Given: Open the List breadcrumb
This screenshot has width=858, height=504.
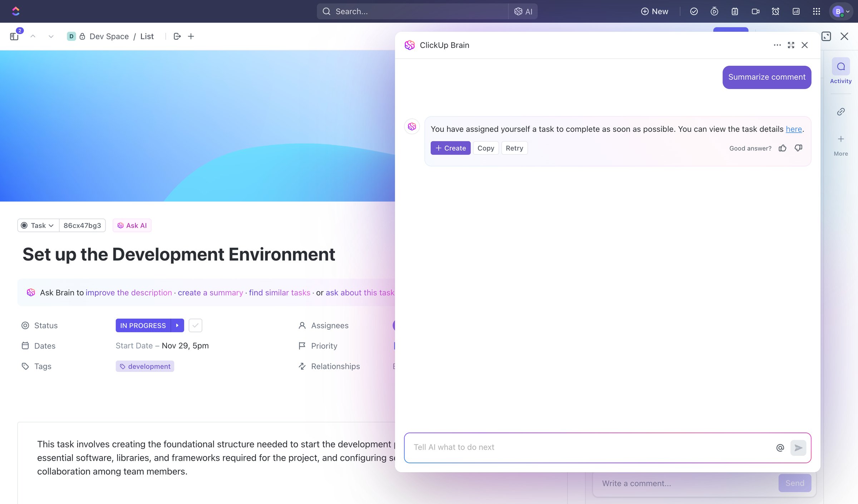Looking at the screenshot, I should 147,36.
